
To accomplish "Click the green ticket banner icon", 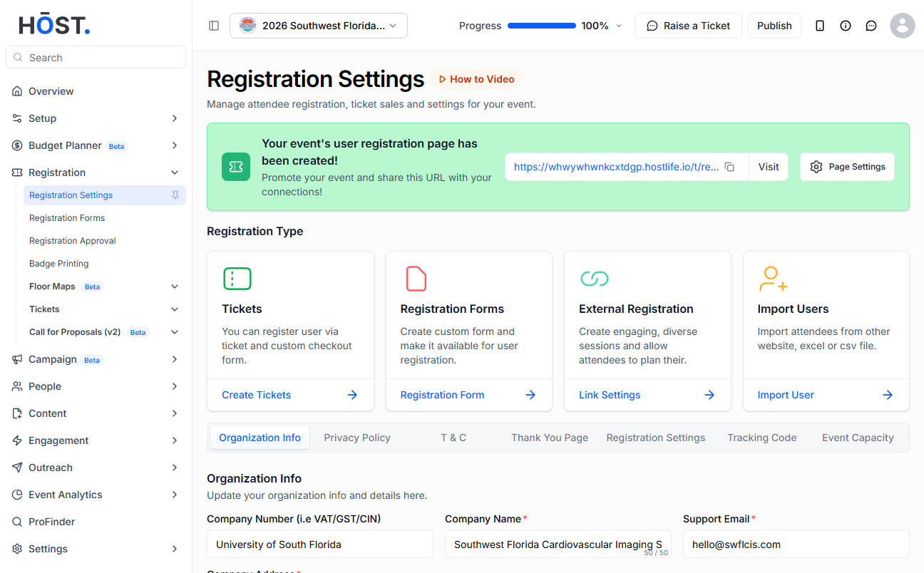I will point(236,167).
